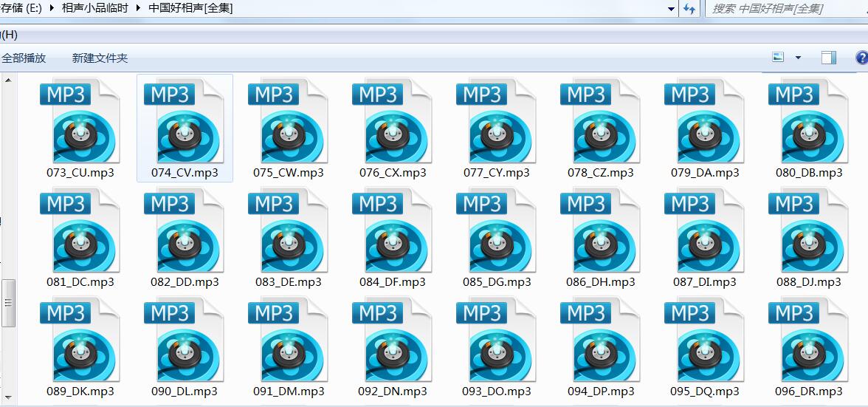The image size is (868, 407).
Task: Select the 087_DI.mp3 file icon
Action: point(704,230)
